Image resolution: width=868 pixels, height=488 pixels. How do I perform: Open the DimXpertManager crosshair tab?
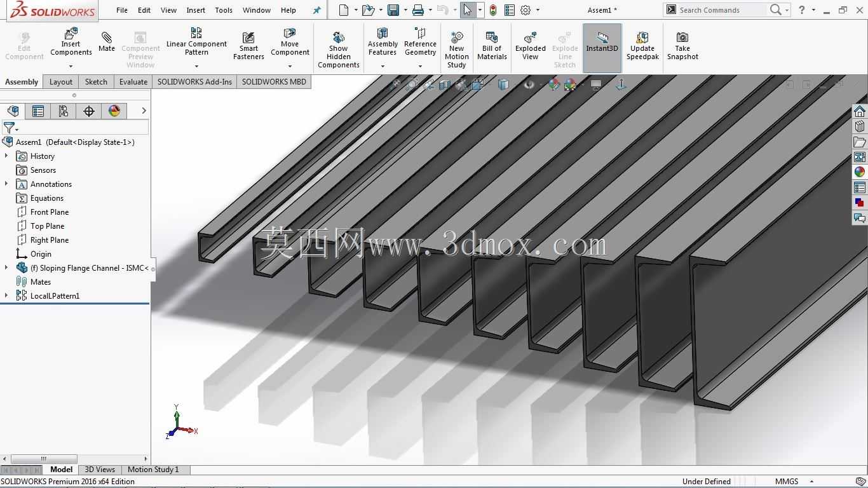coord(89,111)
